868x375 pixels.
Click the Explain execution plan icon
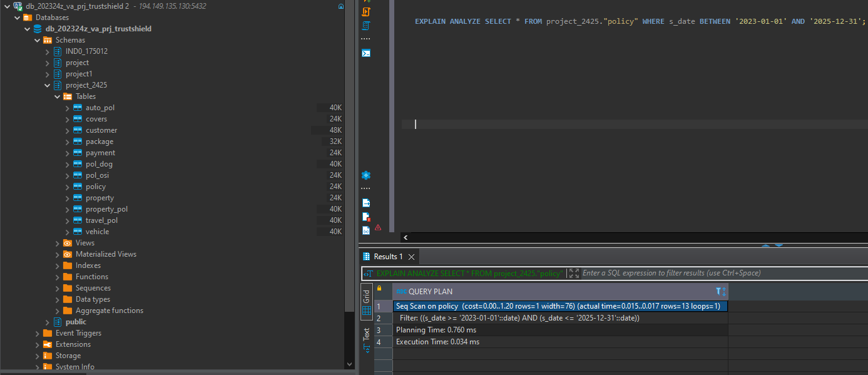pyautogui.click(x=366, y=26)
